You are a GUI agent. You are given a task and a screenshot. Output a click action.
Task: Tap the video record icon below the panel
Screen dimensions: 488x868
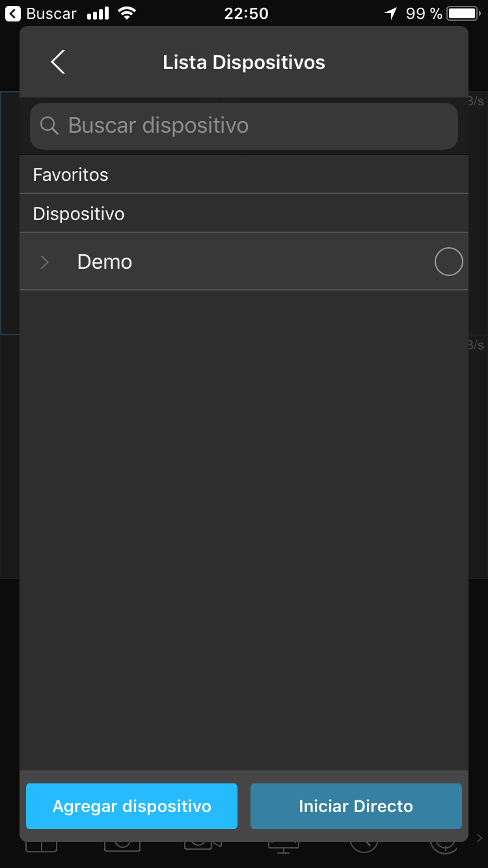pyautogui.click(x=203, y=846)
